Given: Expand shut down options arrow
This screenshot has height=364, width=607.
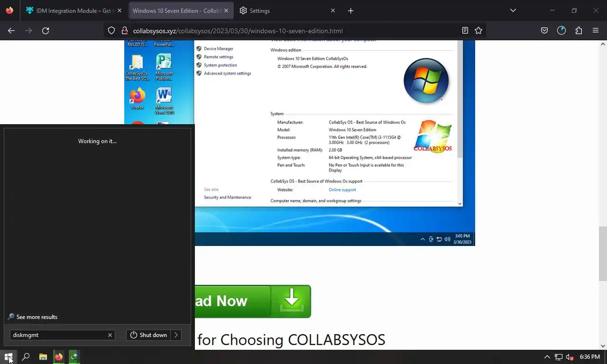Looking at the screenshot, I should (x=176, y=335).
